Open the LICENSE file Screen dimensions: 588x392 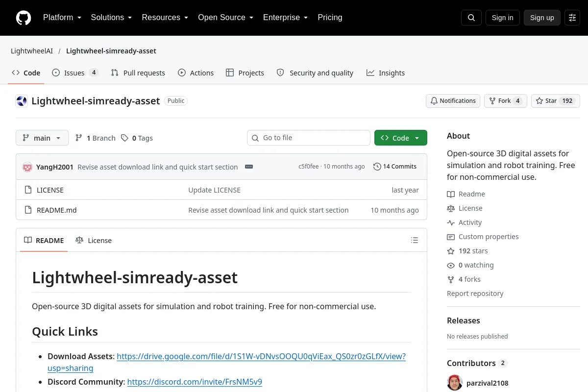click(50, 190)
